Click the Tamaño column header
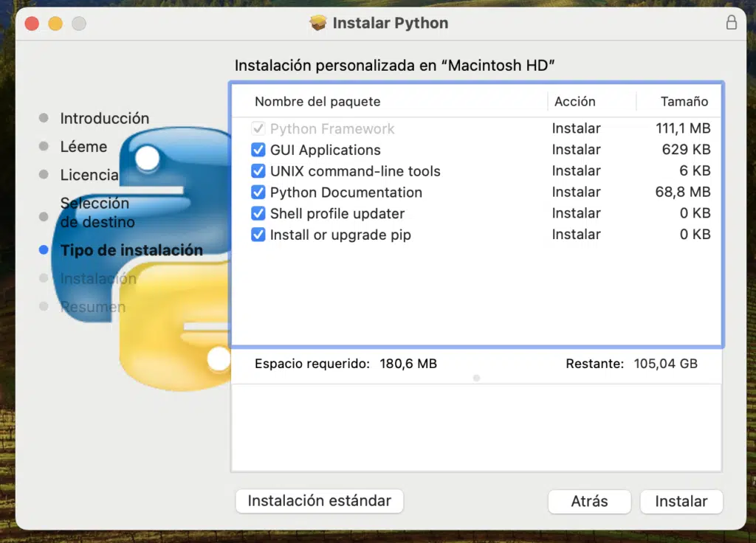Viewport: 756px width, 543px height. [x=684, y=102]
